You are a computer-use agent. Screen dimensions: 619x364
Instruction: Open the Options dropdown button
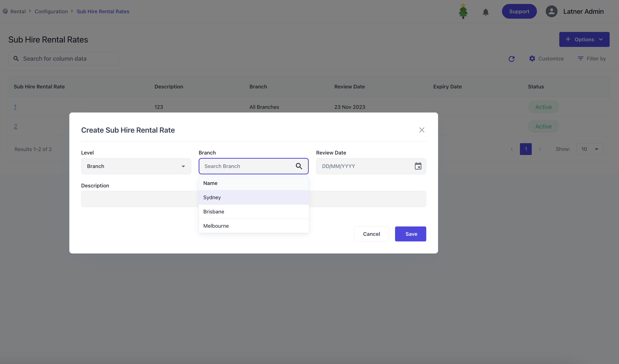tap(584, 39)
